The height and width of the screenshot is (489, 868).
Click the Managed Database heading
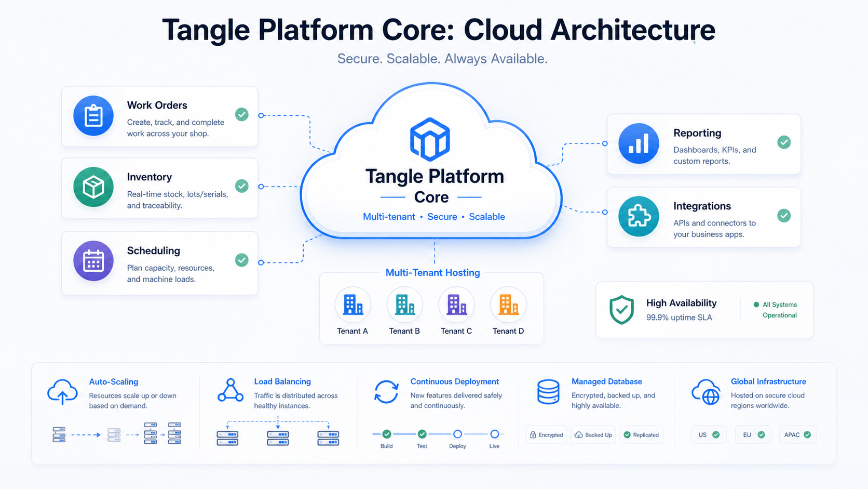tap(607, 381)
